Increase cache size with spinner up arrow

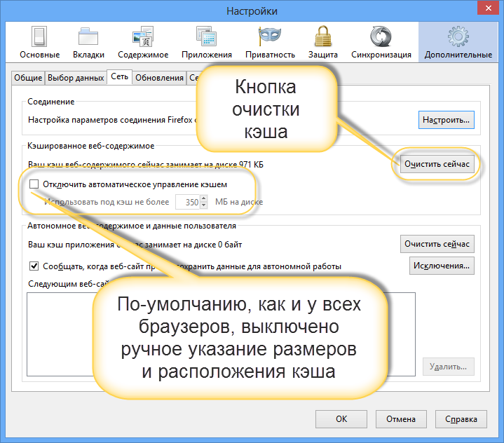pos(204,198)
